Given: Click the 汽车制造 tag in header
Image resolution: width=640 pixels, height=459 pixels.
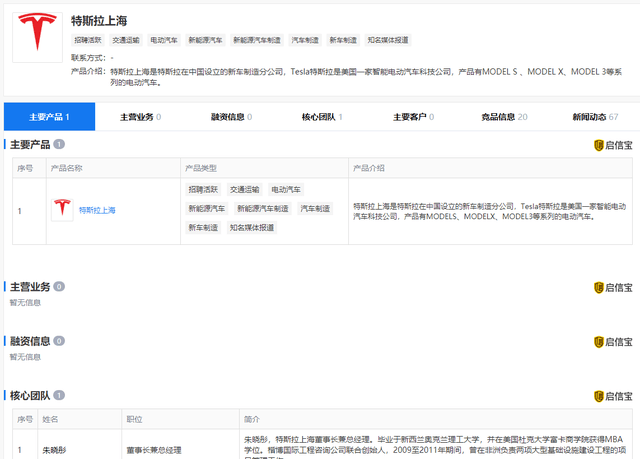Looking at the screenshot, I should click(305, 40).
